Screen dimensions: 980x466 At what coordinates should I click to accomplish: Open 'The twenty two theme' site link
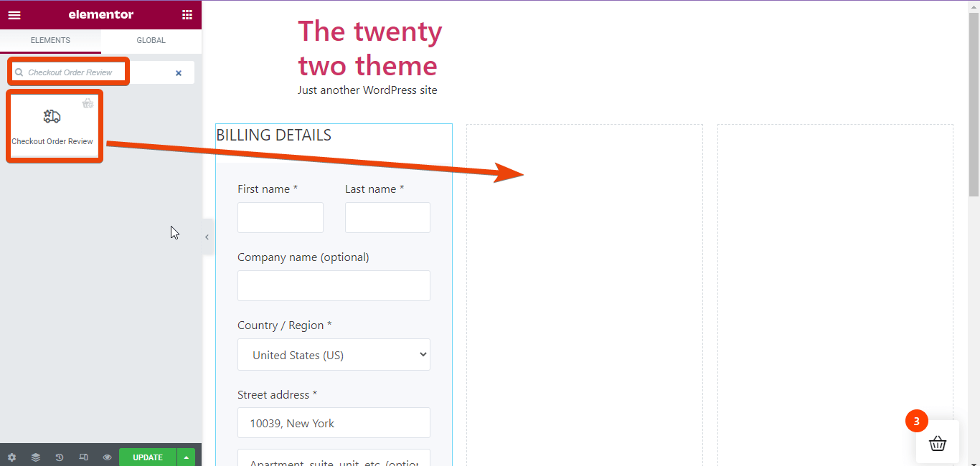click(369, 49)
